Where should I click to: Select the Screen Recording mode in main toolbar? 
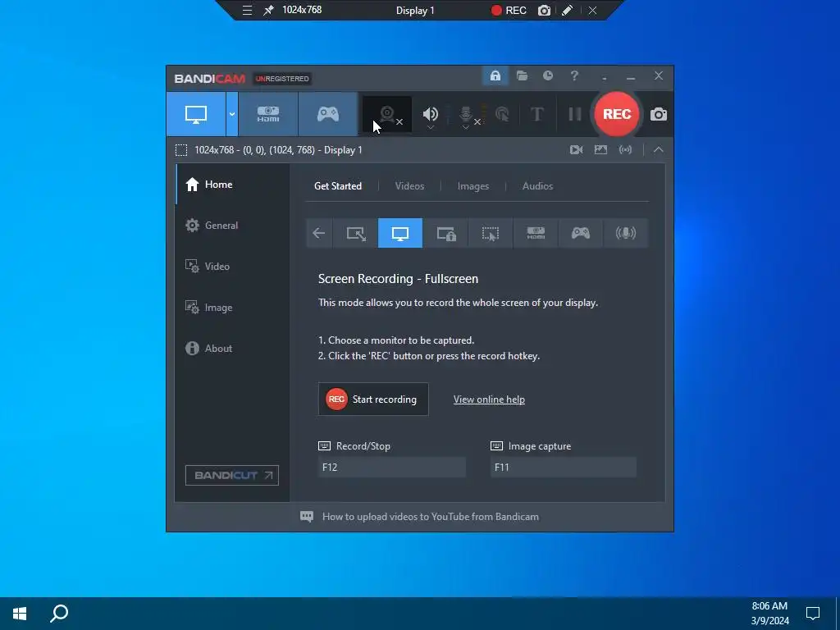pos(195,114)
